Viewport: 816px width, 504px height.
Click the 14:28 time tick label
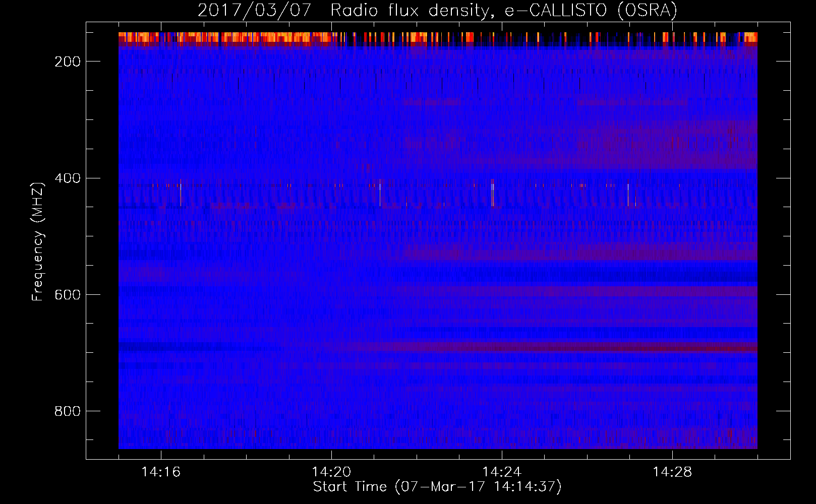[672, 472]
